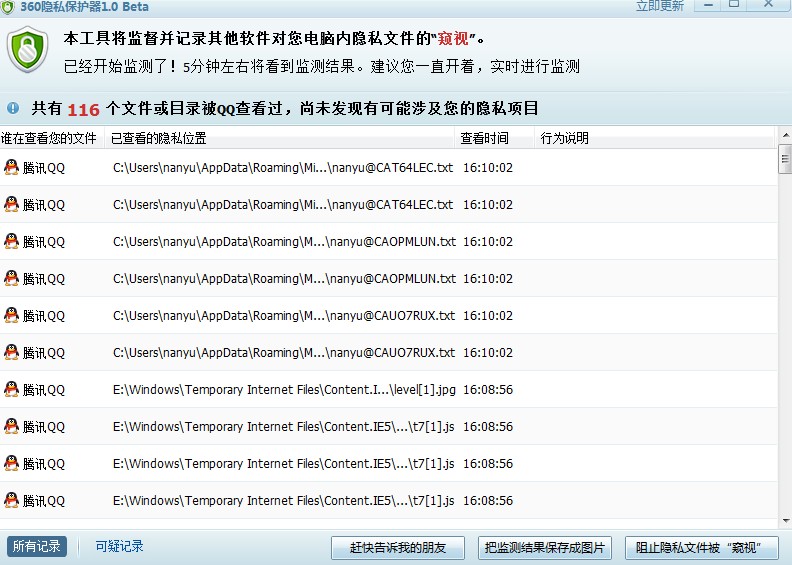Sort by 行为说明 column header
This screenshot has height=565, width=792.
[x=655, y=138]
